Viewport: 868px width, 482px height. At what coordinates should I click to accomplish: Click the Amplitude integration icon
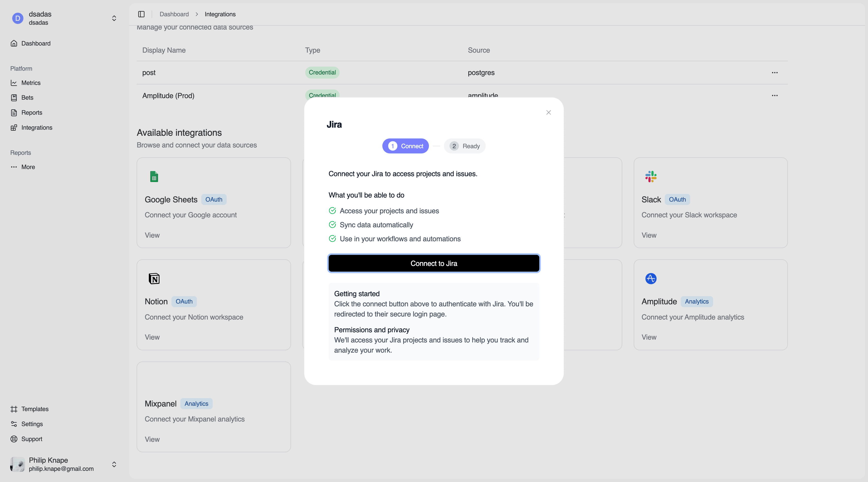pos(651,279)
